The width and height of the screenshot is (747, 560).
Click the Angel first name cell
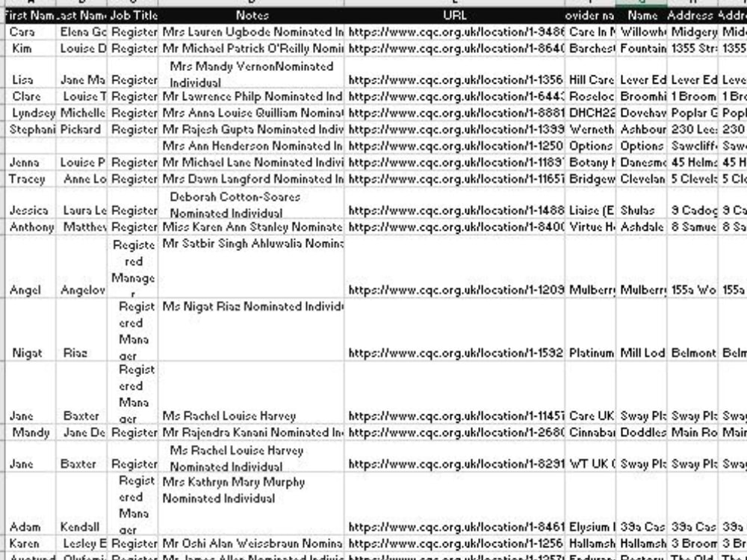point(31,267)
